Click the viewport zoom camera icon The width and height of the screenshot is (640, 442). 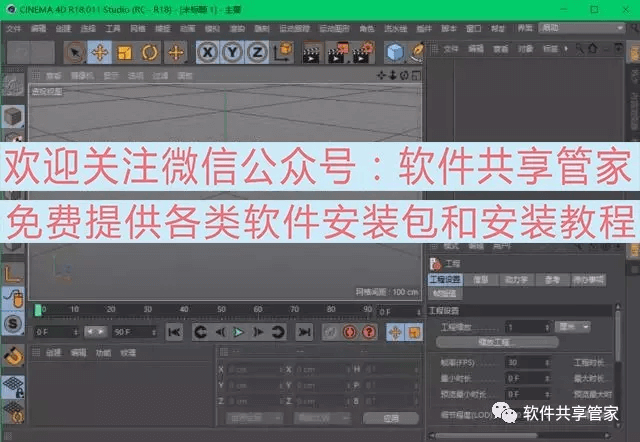(393, 75)
